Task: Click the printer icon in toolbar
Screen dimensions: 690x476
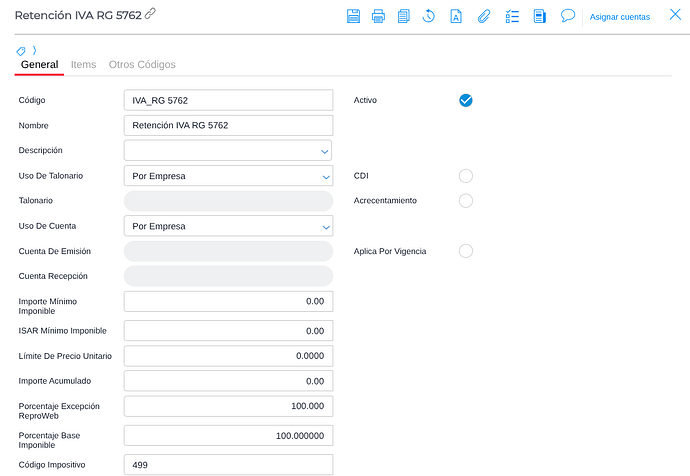Action: point(378,16)
